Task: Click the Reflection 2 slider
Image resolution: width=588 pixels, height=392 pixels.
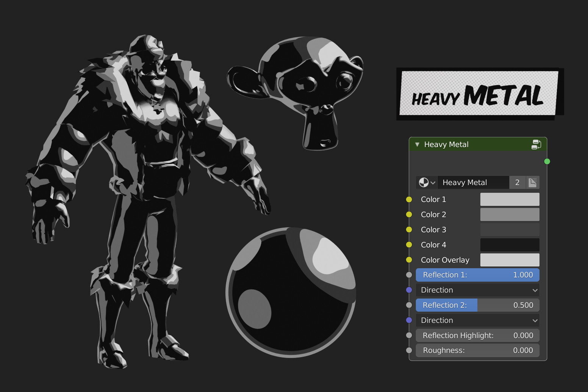Action: pos(478,305)
